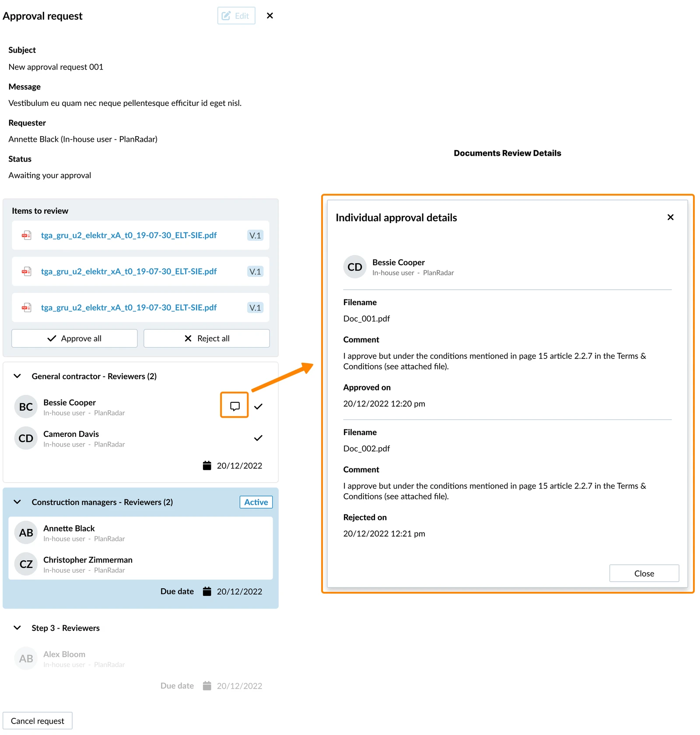The height and width of the screenshot is (735, 700).
Task: Click the calendar icon in General contractor section
Action: [x=207, y=465]
